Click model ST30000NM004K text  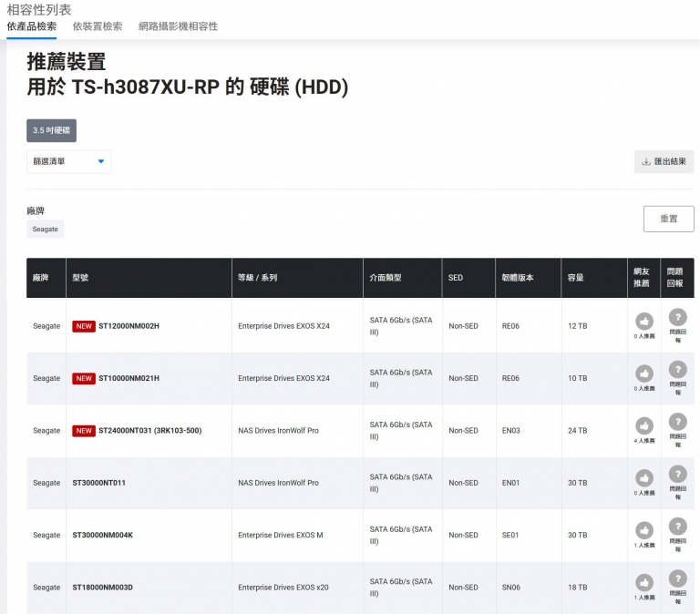(x=103, y=535)
